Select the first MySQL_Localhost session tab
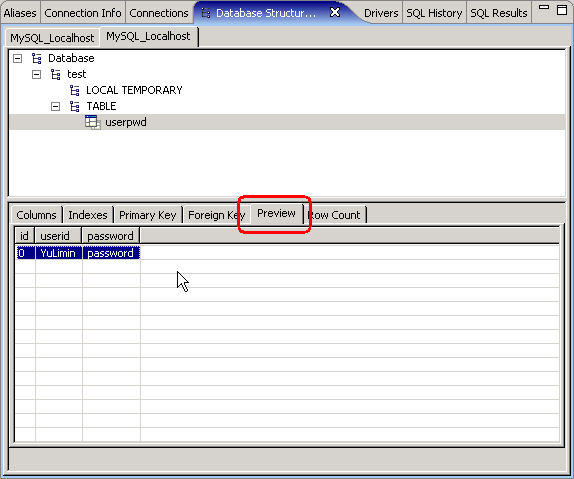The height and width of the screenshot is (479, 574). (52, 38)
